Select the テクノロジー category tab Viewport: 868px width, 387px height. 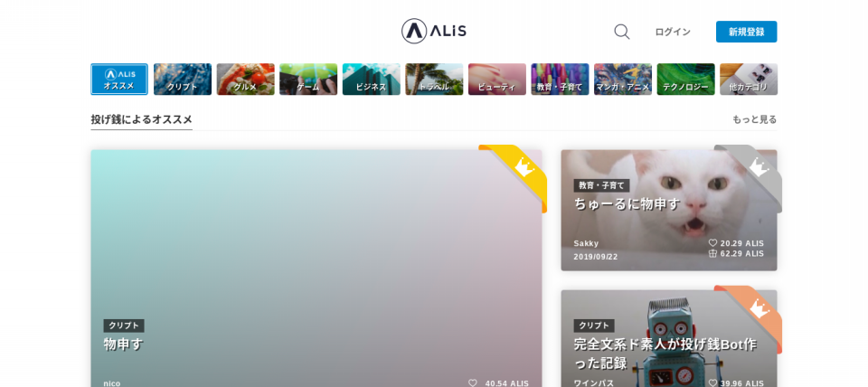click(686, 80)
